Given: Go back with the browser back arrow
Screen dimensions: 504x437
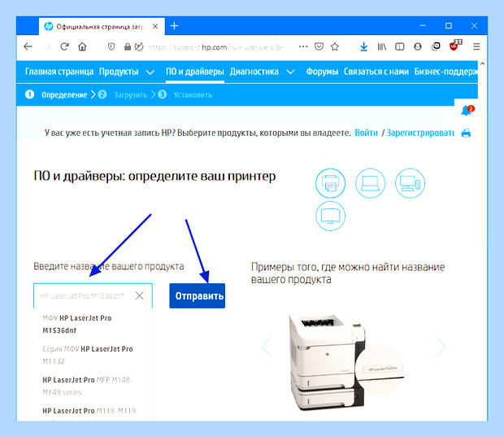Looking at the screenshot, I should [x=28, y=47].
